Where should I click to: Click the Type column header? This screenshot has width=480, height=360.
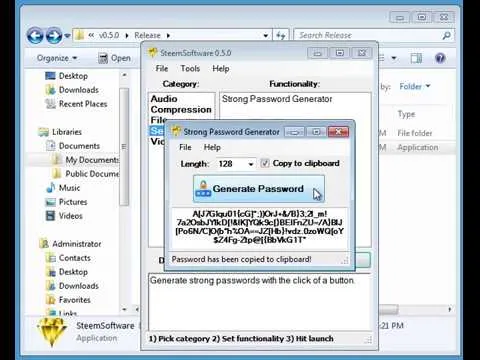click(406, 114)
